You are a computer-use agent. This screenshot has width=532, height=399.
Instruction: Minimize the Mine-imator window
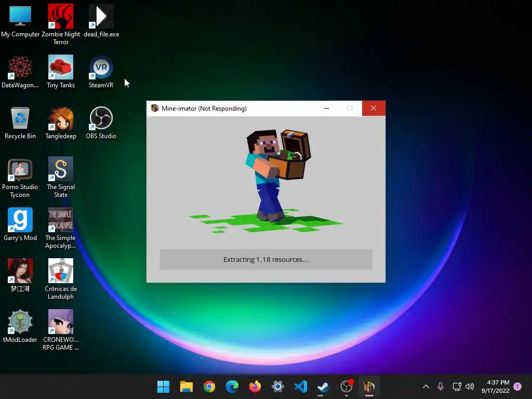pos(326,108)
